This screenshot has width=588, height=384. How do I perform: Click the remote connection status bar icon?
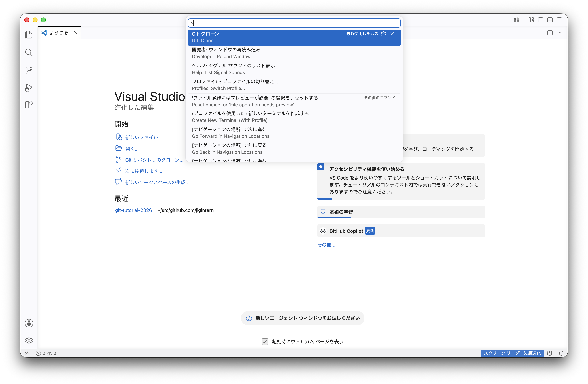point(27,353)
